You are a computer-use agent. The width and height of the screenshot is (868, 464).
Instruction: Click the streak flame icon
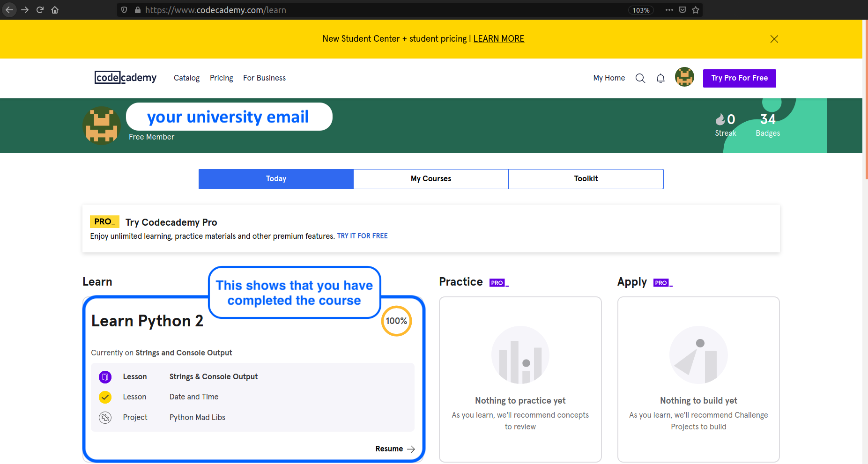(720, 119)
